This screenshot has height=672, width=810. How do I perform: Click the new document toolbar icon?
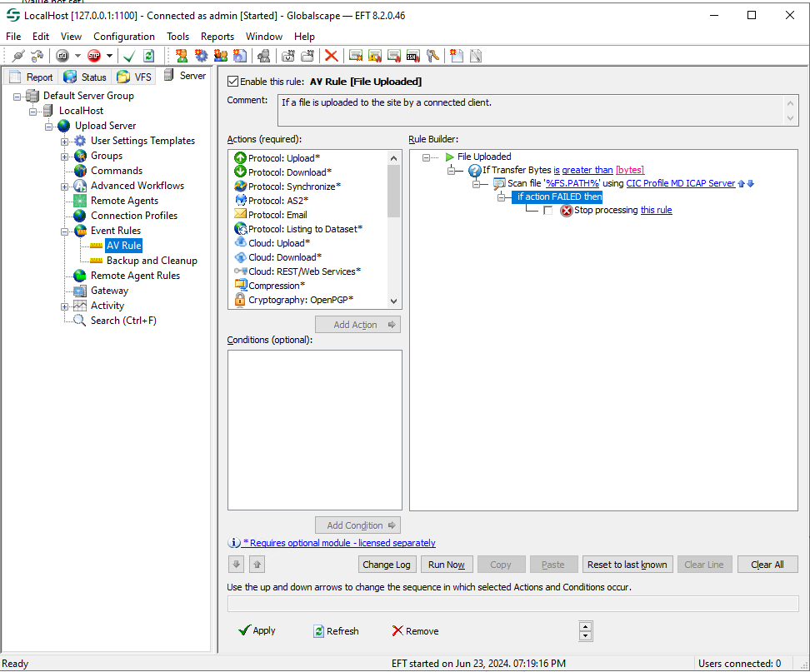457,56
